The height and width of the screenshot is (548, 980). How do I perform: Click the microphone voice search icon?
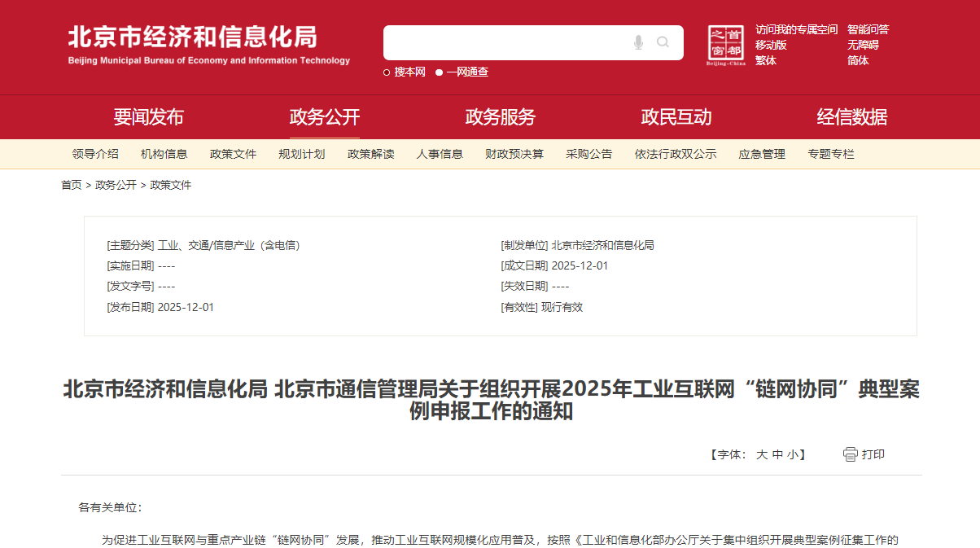(x=638, y=42)
